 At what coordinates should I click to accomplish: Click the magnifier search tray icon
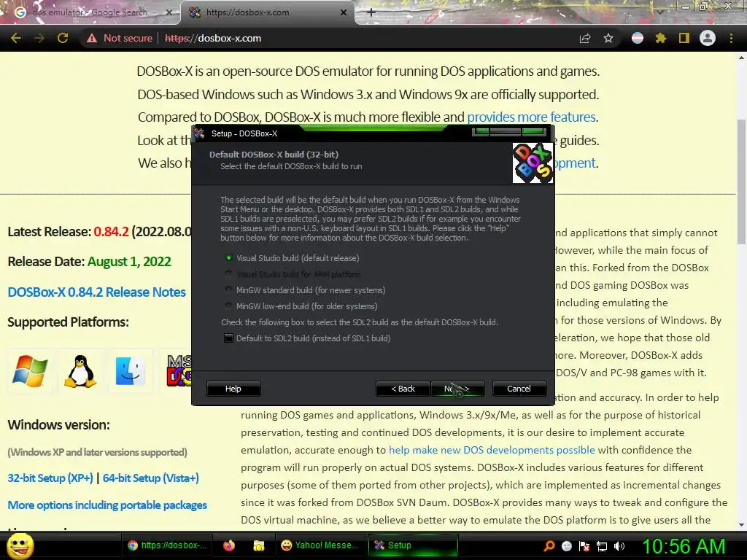[549, 546]
